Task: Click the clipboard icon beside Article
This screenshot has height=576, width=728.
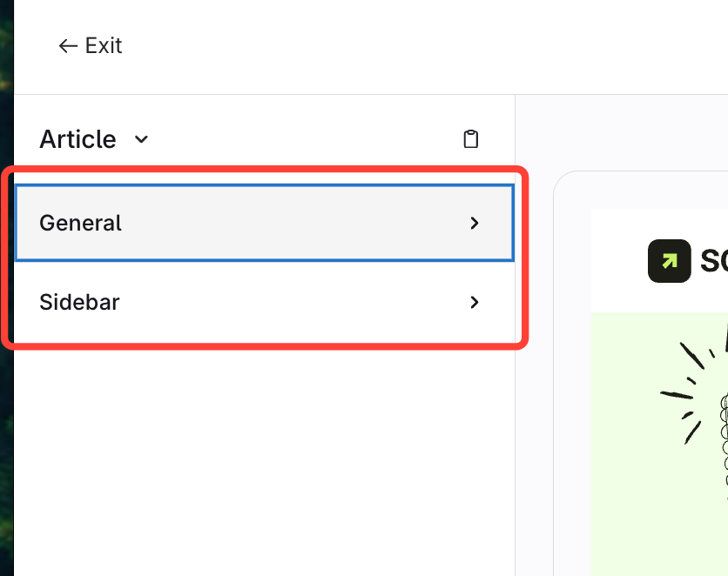Action: pos(471,139)
